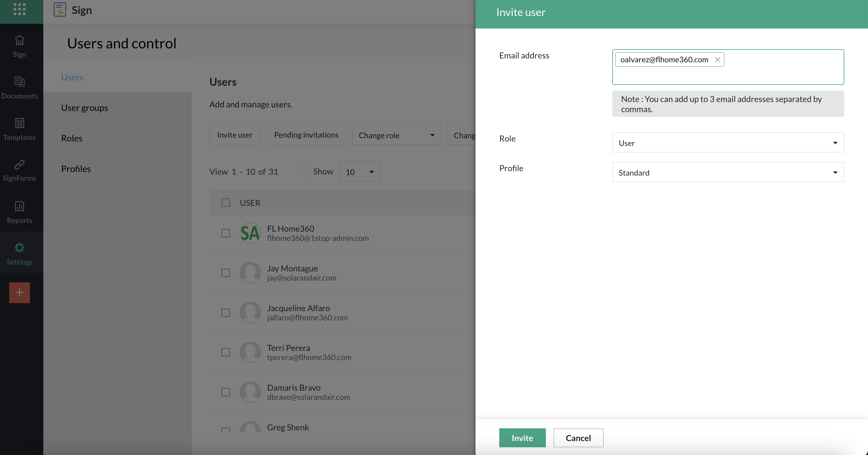Click the Settings gear icon
This screenshot has height=455, width=868.
pos(19,248)
